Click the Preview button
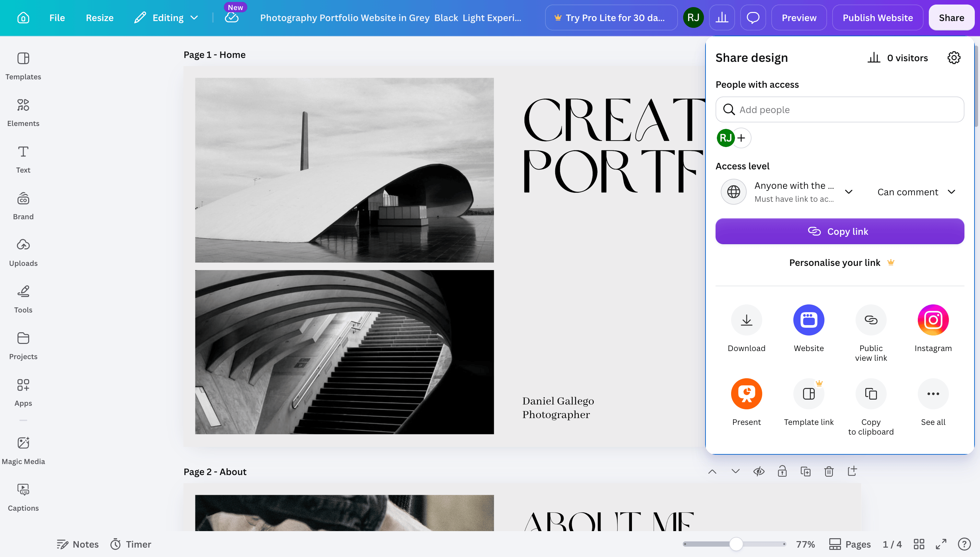The width and height of the screenshot is (980, 557). [799, 17]
